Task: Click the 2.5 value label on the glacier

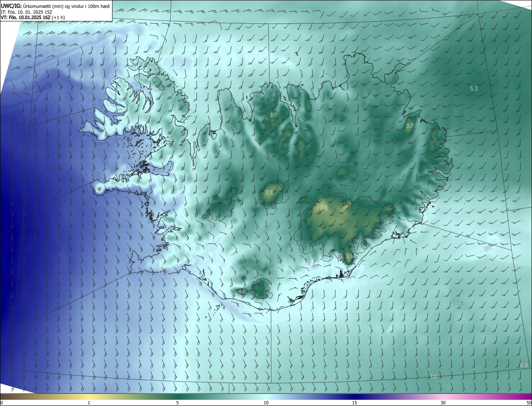Action: pyautogui.click(x=324, y=207)
